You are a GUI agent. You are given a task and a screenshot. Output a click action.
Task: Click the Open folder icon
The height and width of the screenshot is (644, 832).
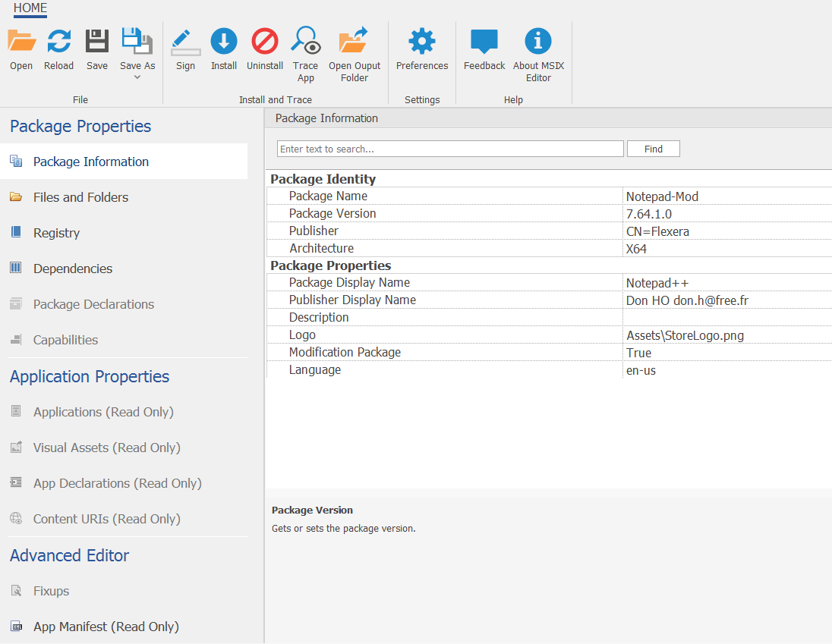(21, 42)
